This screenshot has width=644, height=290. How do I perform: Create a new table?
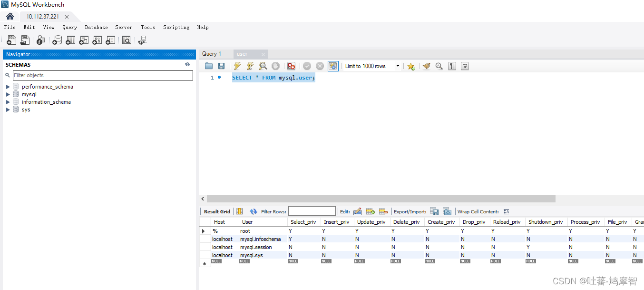(70, 40)
